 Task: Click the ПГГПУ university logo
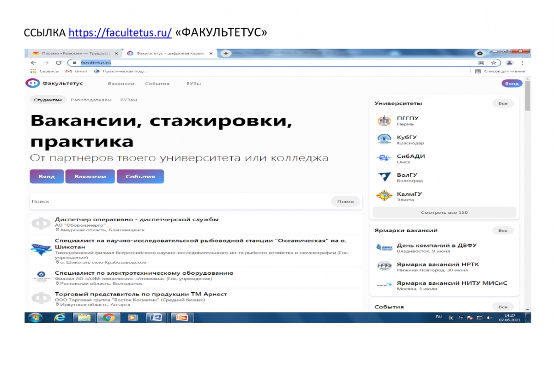[x=384, y=121]
